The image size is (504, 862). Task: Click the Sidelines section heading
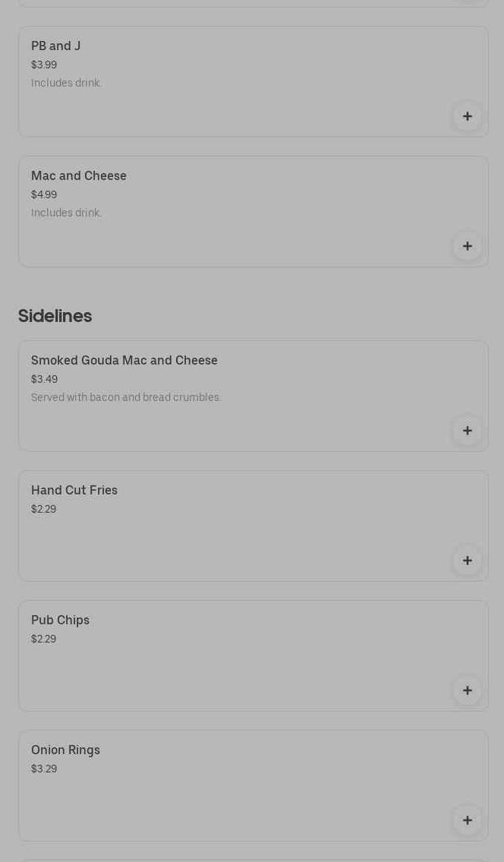pos(55,316)
